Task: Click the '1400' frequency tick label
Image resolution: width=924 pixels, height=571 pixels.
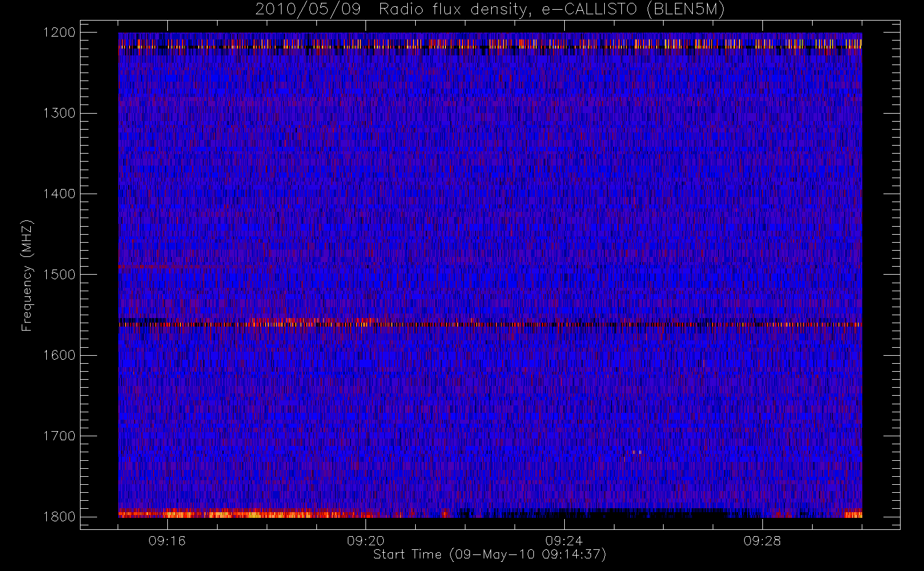Action: (x=59, y=194)
